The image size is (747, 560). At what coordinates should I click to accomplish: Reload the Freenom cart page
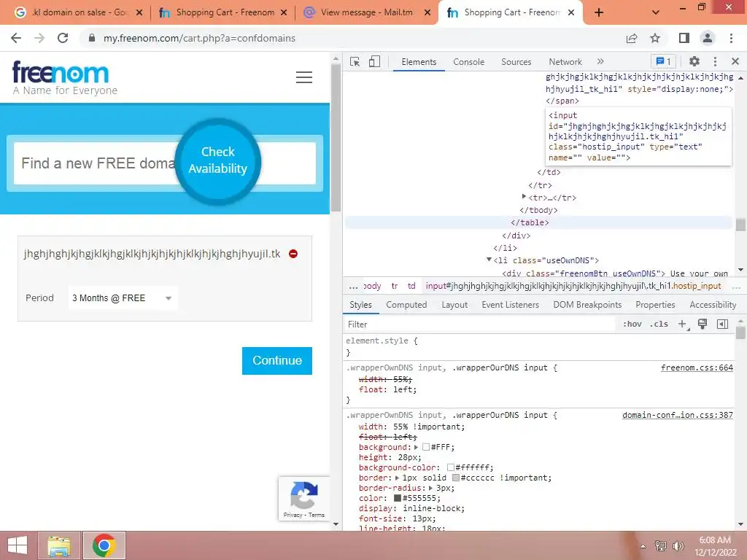point(63,38)
